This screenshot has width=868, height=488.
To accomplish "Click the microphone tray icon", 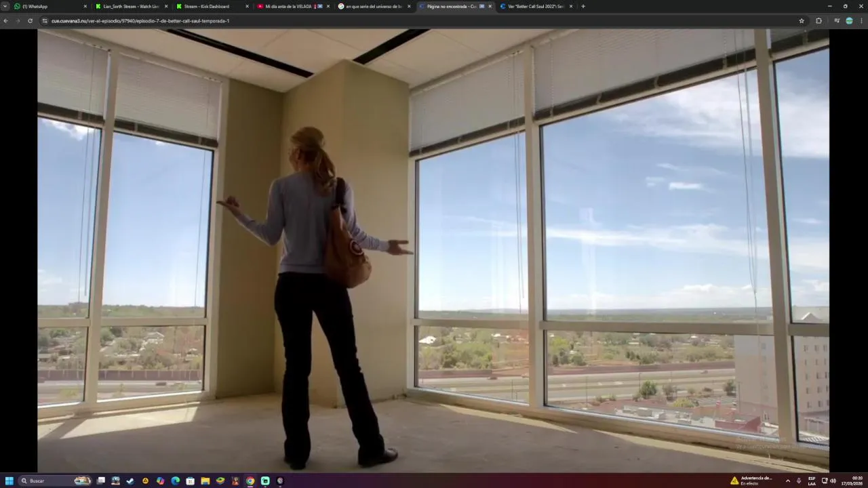I will (799, 481).
